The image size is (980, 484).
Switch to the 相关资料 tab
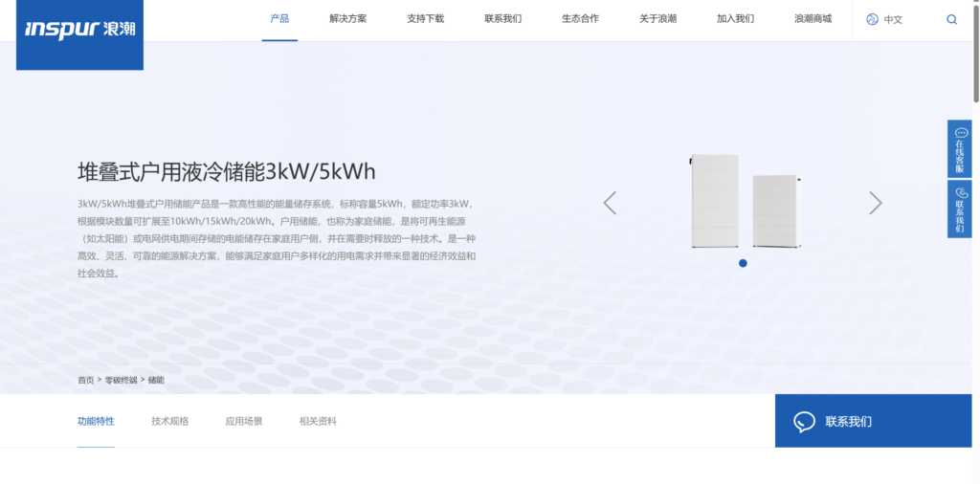(318, 421)
